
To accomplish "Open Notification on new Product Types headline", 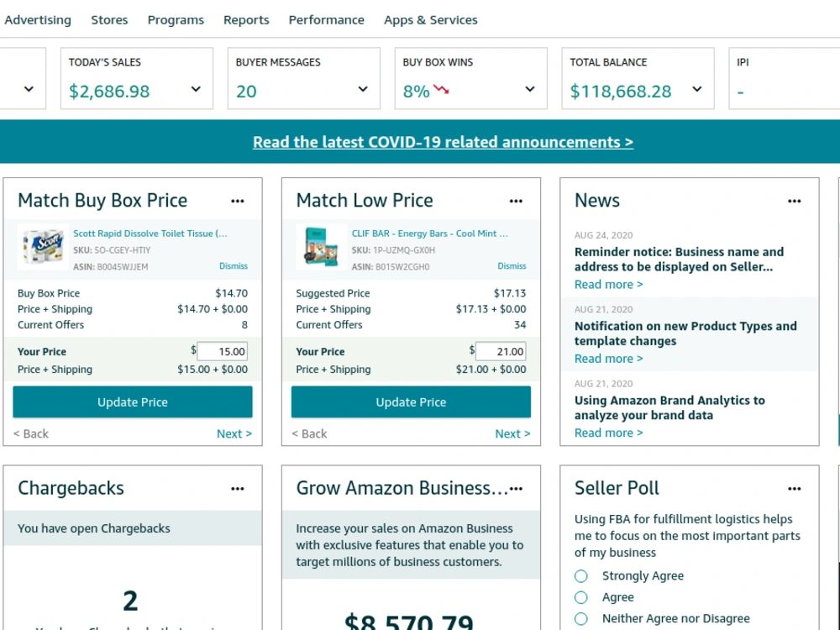I will pyautogui.click(x=685, y=333).
